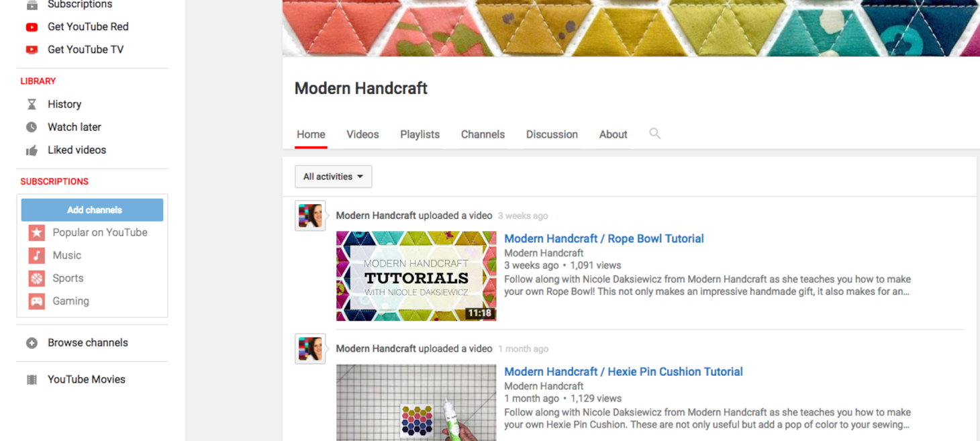Open Rope Bowl Tutorial video title

604,239
